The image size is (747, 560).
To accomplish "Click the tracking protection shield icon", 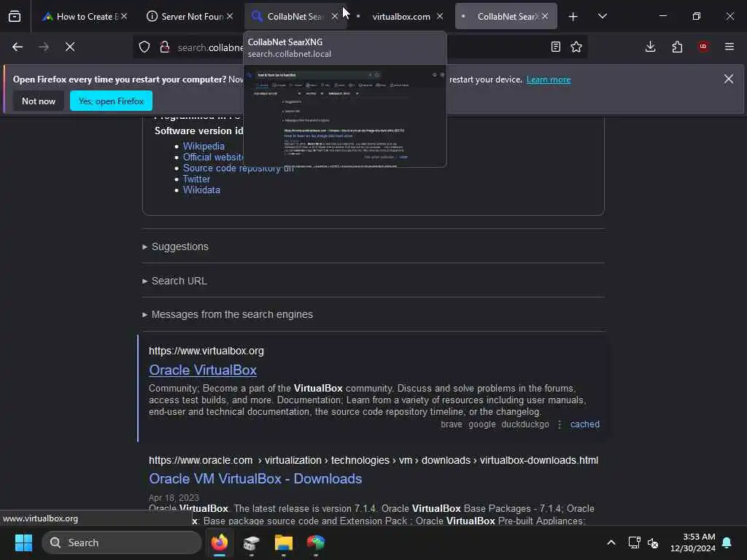I will [144, 47].
